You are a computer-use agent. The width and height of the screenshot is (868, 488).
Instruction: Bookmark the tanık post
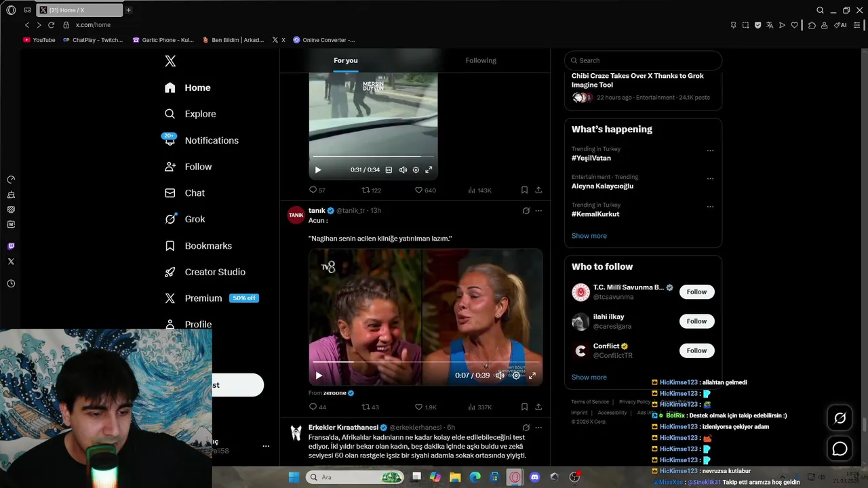pos(524,407)
